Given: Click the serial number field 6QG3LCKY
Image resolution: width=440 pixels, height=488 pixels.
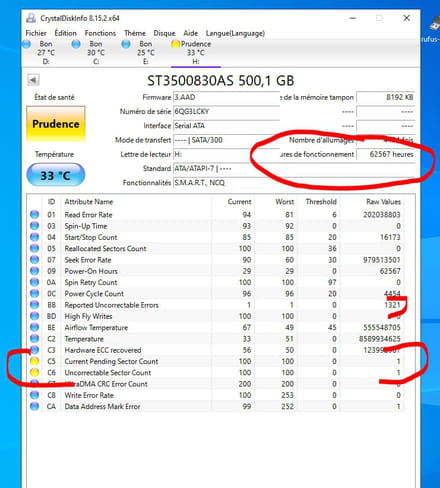Looking at the screenshot, I should coord(226,111).
